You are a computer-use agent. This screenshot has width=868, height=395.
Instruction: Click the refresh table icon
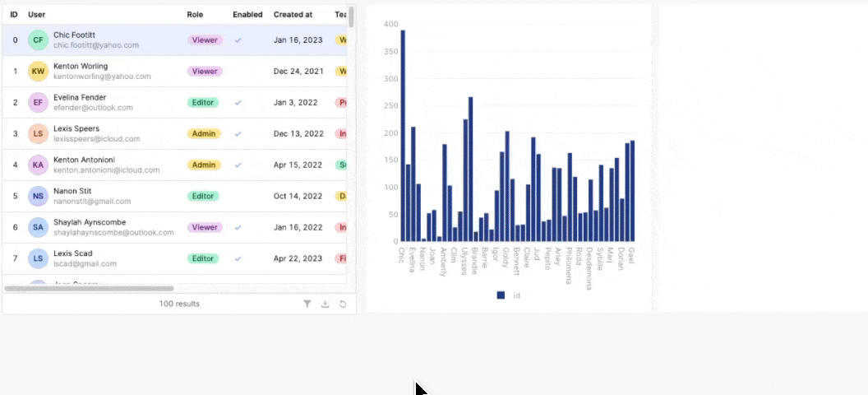[x=343, y=304]
